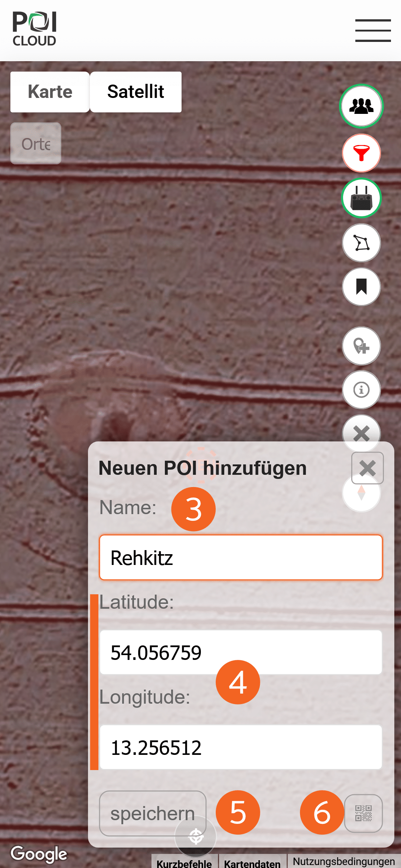Open the QR code scanner icon
401x868 pixels.
coord(363,813)
